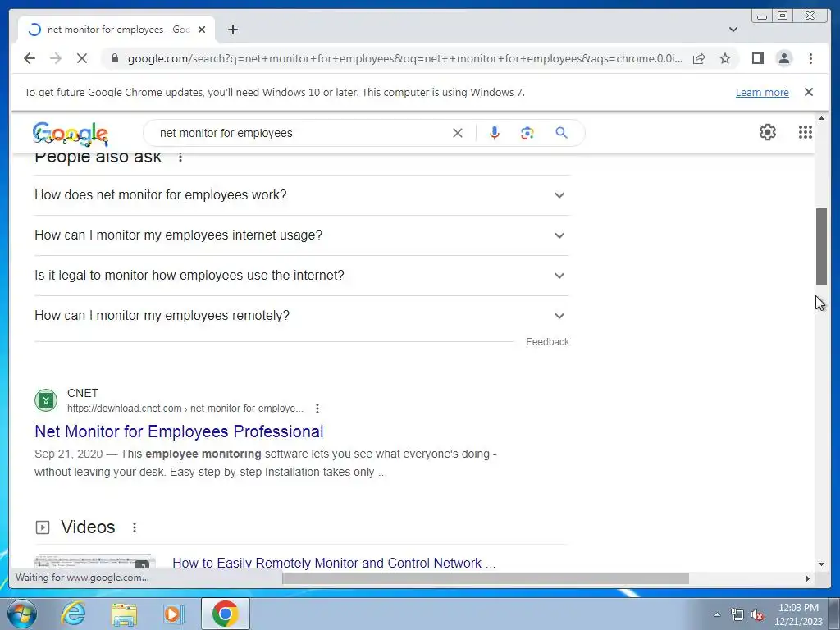Open the taskbar clock and date
This screenshot has height=630, width=840.
coord(797,614)
